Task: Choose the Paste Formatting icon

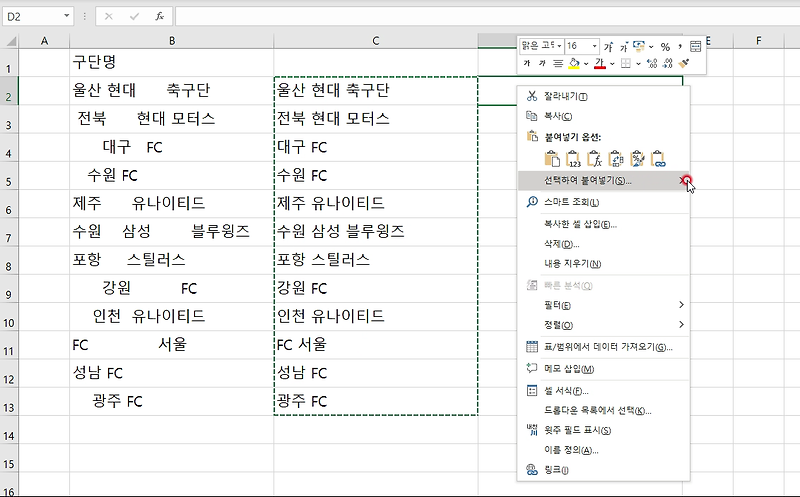Action: click(x=637, y=159)
